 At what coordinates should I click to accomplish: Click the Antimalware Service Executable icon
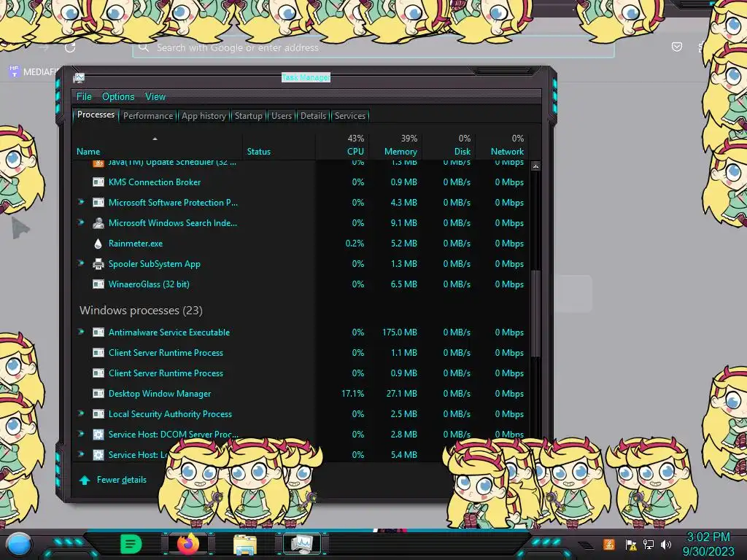pos(98,332)
